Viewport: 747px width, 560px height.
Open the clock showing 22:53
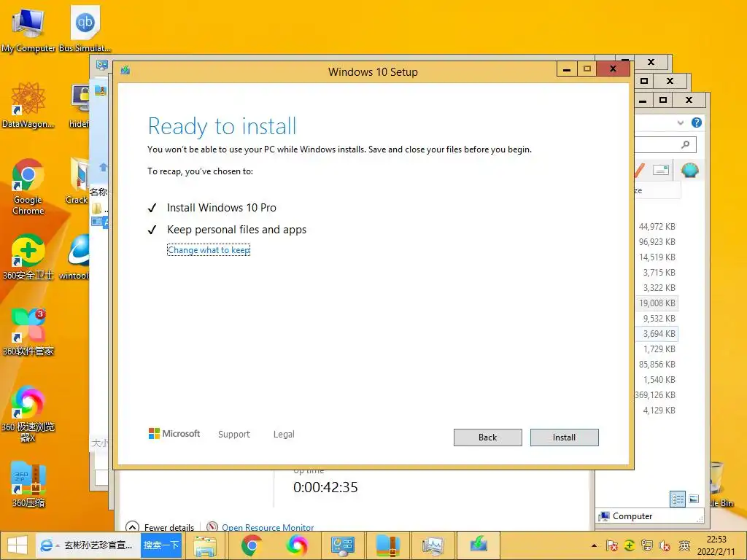(x=716, y=545)
